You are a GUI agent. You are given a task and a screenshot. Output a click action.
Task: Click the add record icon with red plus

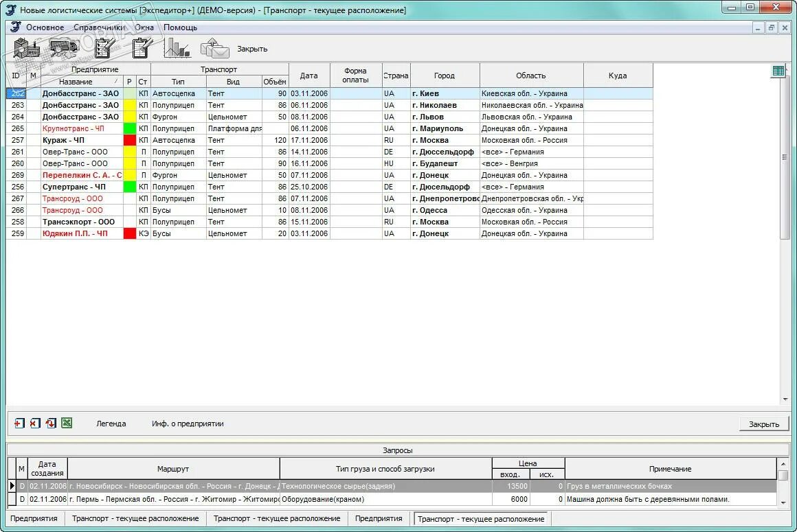(x=19, y=424)
